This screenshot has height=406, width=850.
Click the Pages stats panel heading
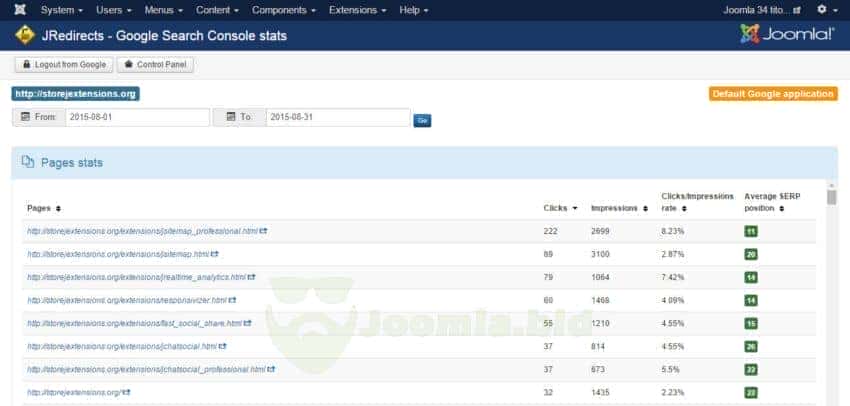tap(72, 163)
